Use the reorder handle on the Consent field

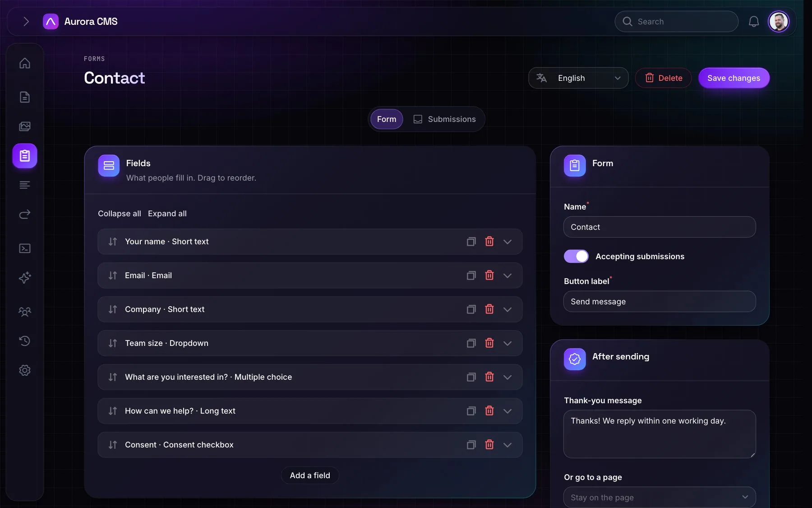tap(113, 445)
